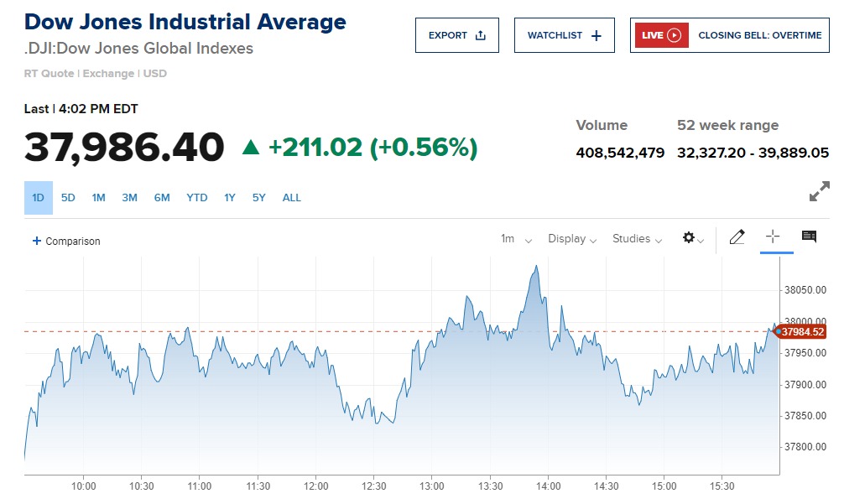Click the plus icon next to Comparison
The height and width of the screenshot is (504, 844).
(36, 242)
